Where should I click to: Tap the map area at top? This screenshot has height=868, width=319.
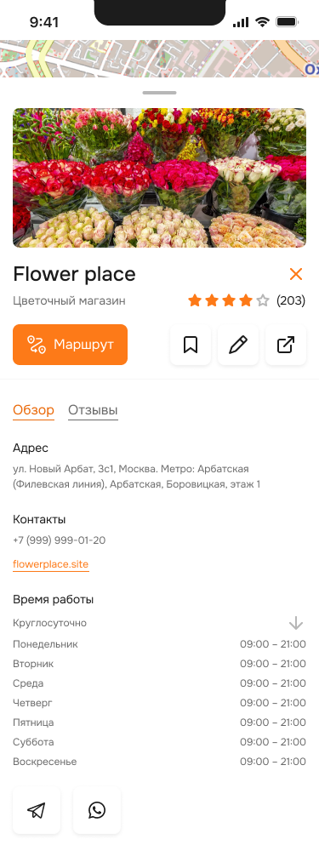point(160,58)
